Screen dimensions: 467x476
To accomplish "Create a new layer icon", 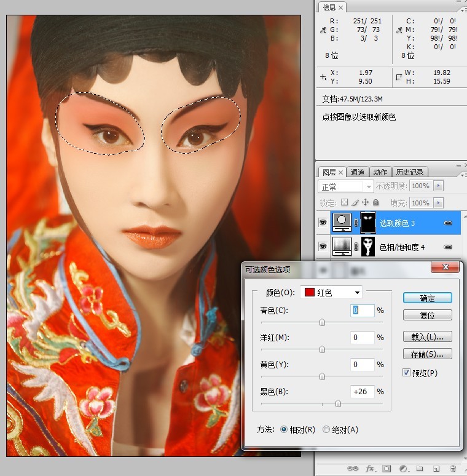I will coord(436,469).
